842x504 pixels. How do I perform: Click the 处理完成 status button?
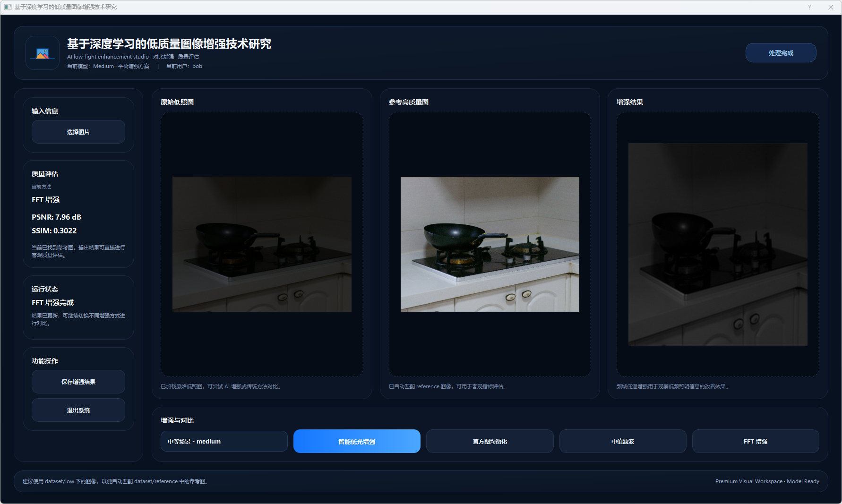tap(781, 53)
